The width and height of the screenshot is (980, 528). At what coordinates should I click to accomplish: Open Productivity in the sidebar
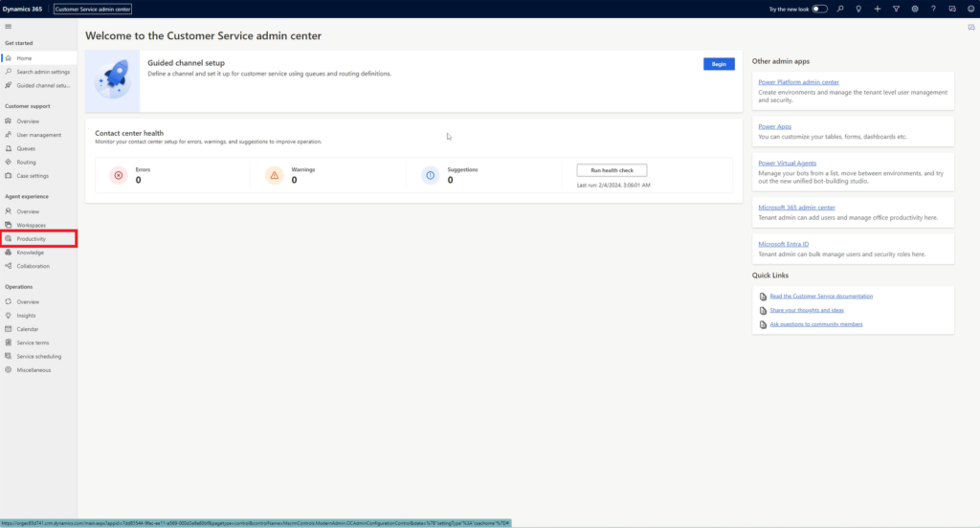click(31, 238)
